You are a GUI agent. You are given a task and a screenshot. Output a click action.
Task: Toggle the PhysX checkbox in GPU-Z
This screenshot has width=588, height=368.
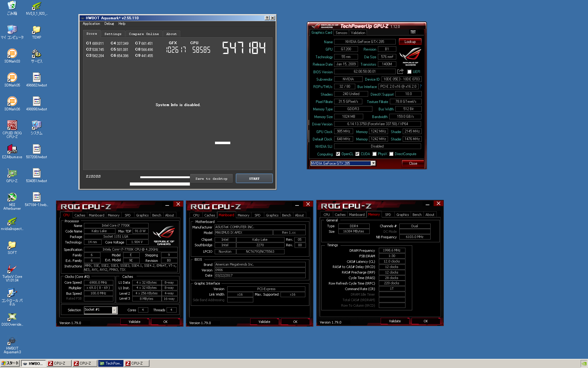[x=374, y=154]
